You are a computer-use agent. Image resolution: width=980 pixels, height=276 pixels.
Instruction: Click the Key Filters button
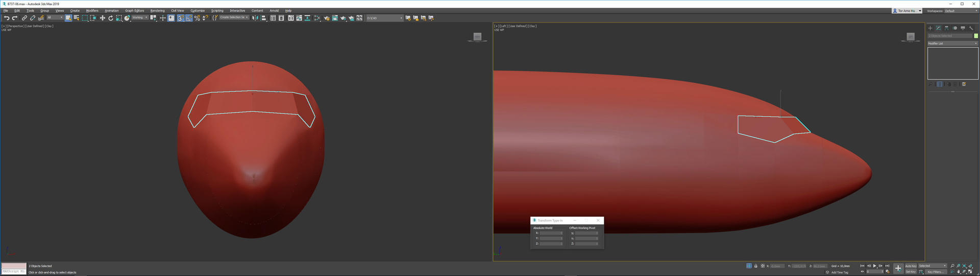click(x=935, y=272)
